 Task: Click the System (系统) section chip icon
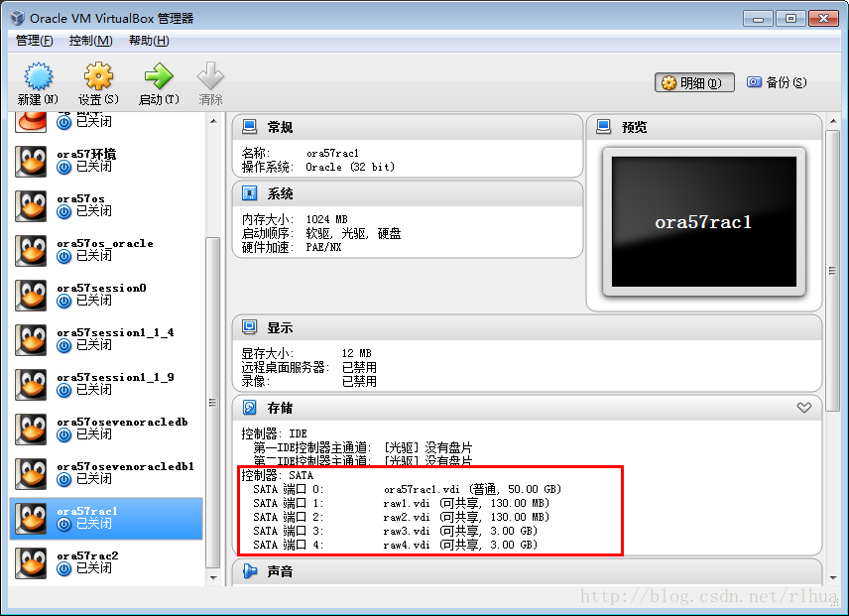tap(250, 193)
